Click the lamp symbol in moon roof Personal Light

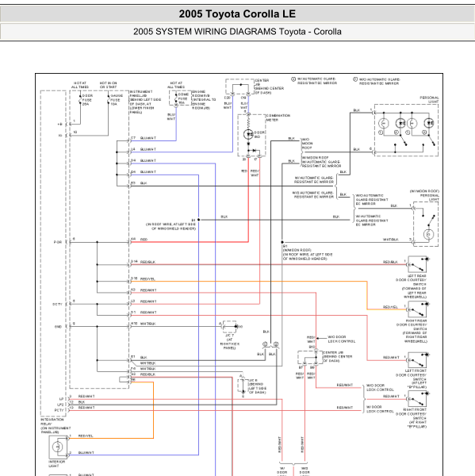pos(428,234)
